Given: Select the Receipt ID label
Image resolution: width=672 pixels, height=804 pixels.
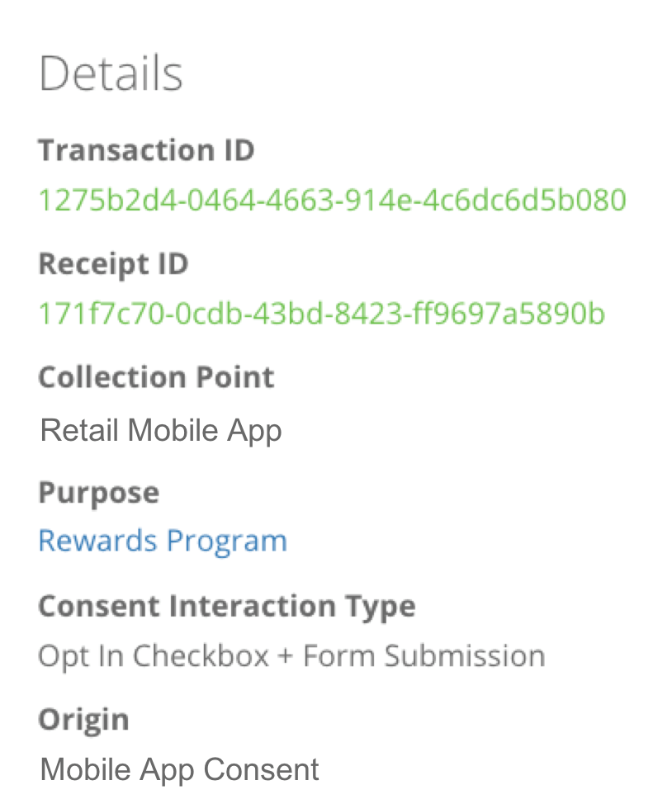Looking at the screenshot, I should point(113,265).
